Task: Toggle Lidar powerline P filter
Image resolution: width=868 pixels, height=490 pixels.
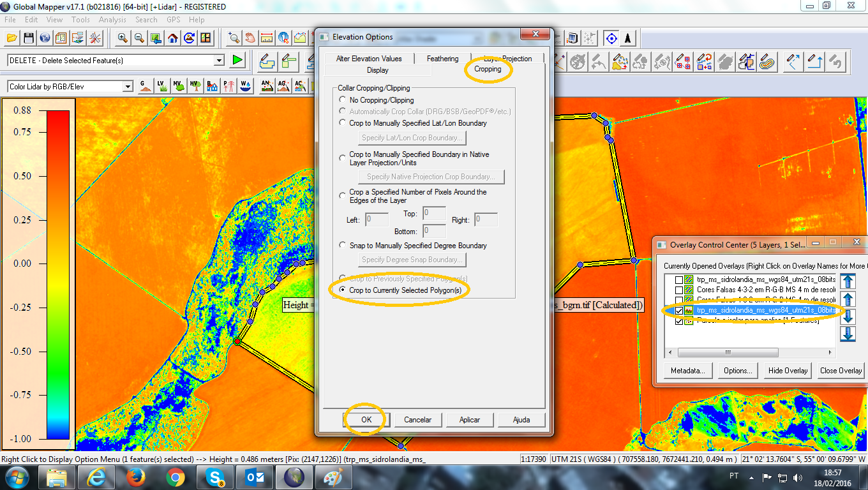Action: pyautogui.click(x=228, y=85)
